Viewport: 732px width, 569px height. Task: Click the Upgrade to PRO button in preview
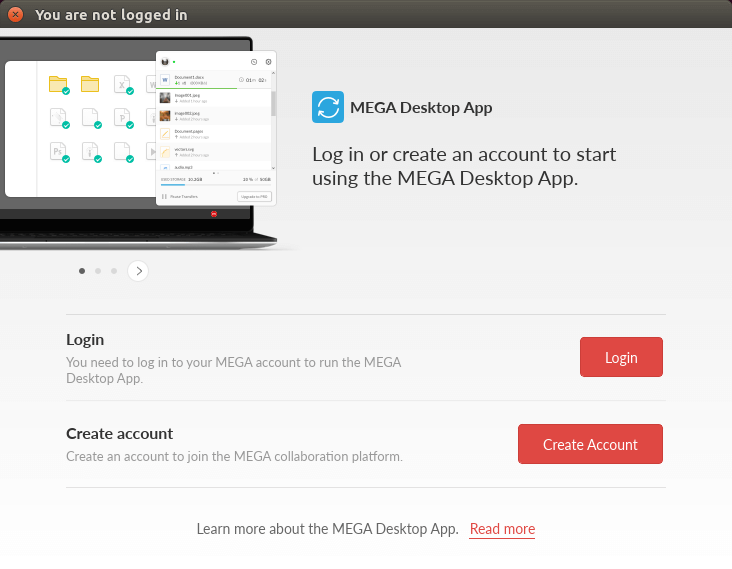pyautogui.click(x=254, y=197)
